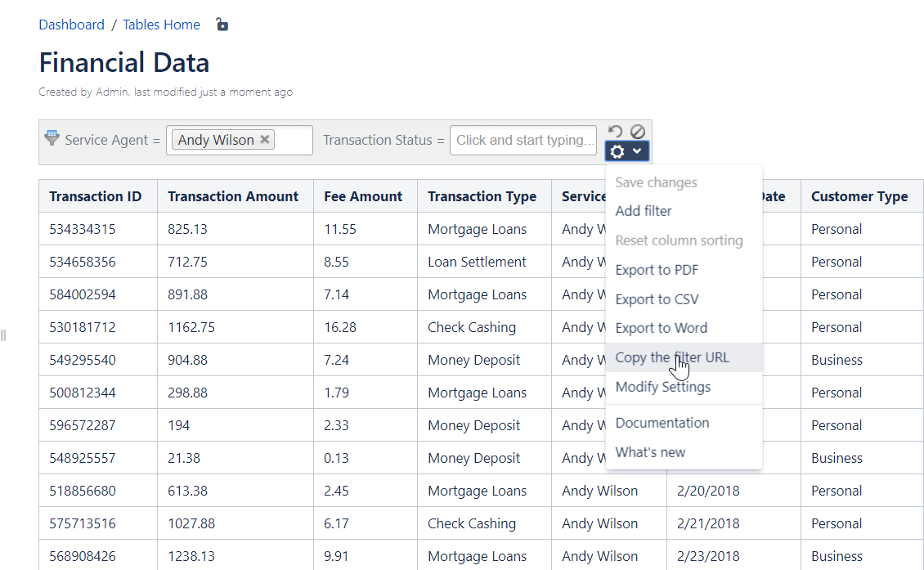
Task: Remove the Andy Wilson filter tag
Action: pos(265,140)
